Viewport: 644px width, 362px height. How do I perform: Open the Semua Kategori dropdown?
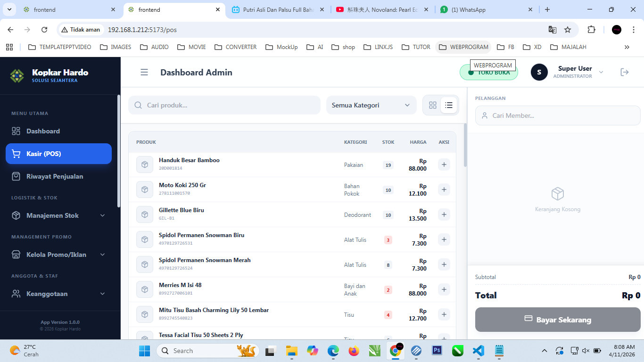click(371, 105)
